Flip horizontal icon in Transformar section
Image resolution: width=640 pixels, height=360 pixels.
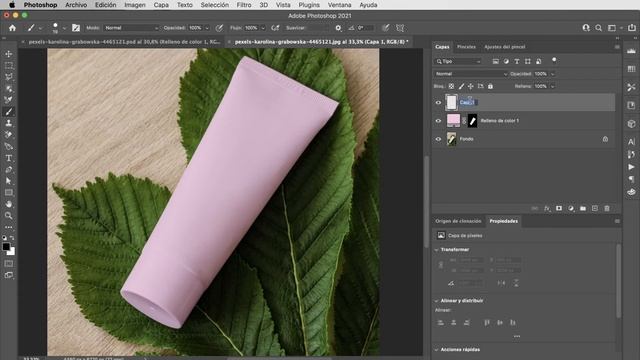click(501, 283)
